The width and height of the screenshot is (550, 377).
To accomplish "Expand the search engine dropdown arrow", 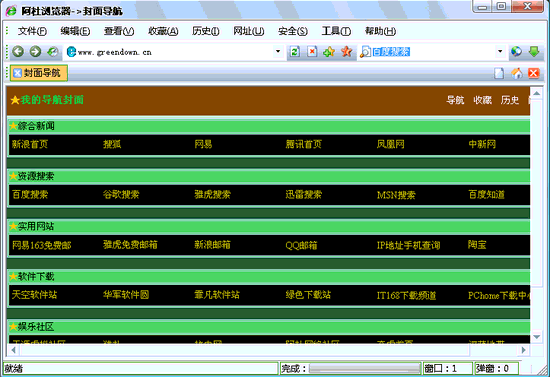I will click(500, 52).
